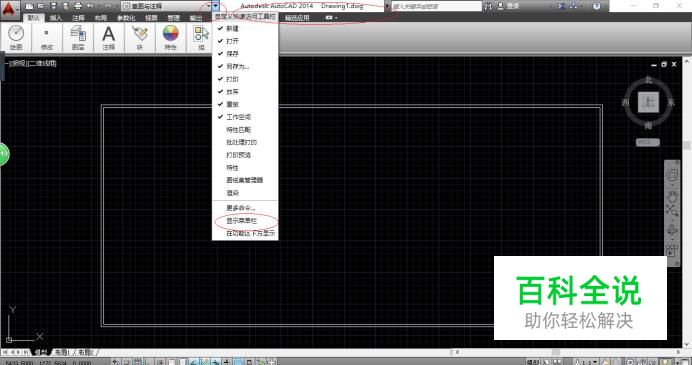692x365 pixels.
Task: Click the binoculars search icon in title bar
Action: (488, 6)
